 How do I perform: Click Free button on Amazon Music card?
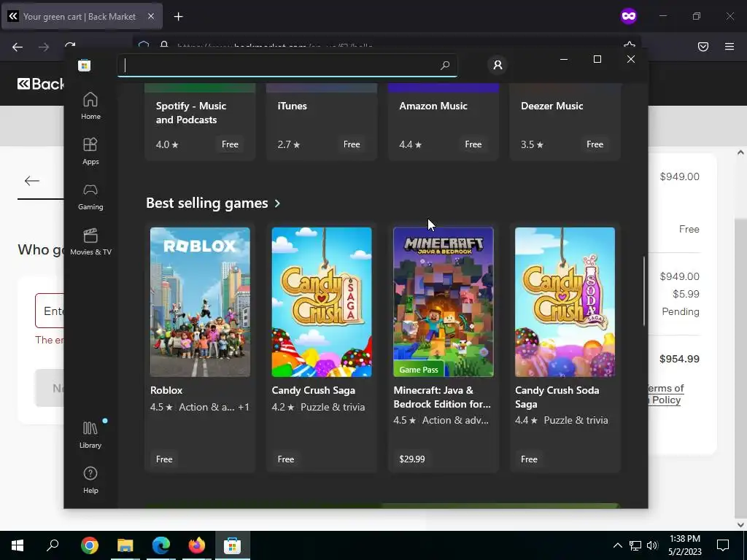click(x=473, y=144)
